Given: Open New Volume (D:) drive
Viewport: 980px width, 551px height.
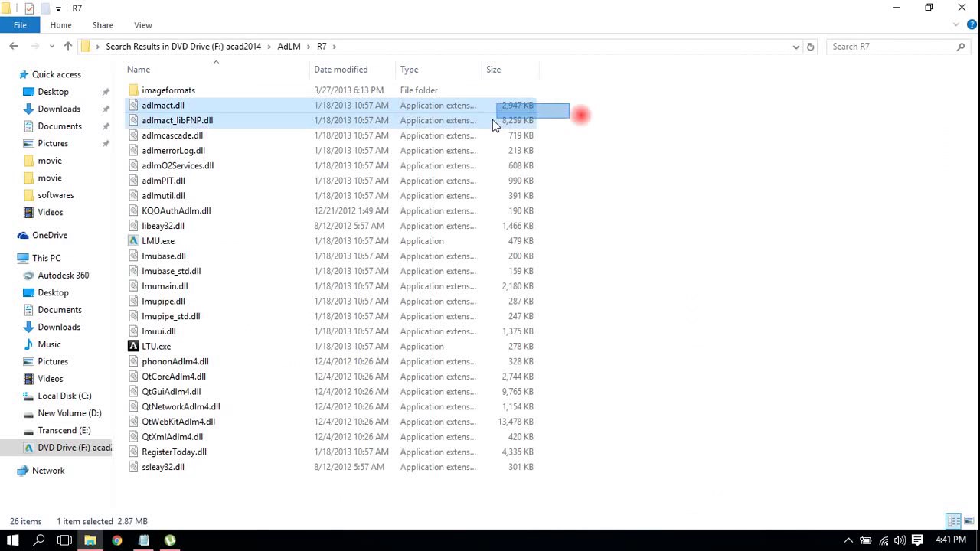Looking at the screenshot, I should [69, 413].
